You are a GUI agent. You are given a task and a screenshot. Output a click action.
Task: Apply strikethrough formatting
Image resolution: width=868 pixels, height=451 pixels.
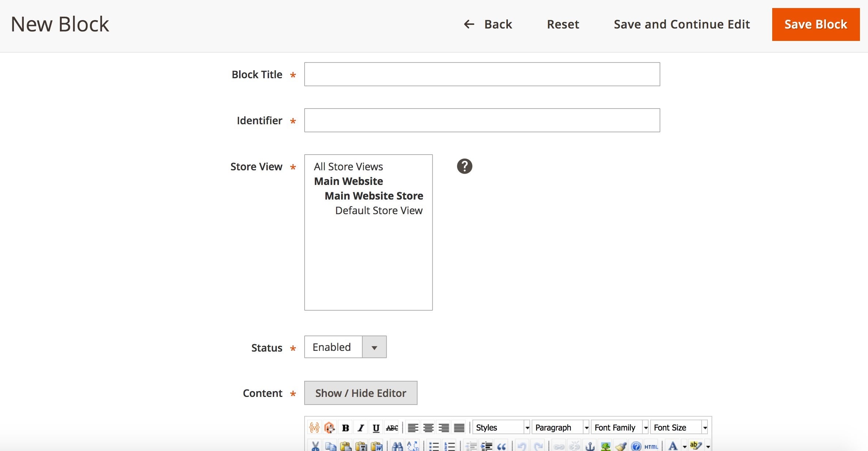pyautogui.click(x=392, y=427)
